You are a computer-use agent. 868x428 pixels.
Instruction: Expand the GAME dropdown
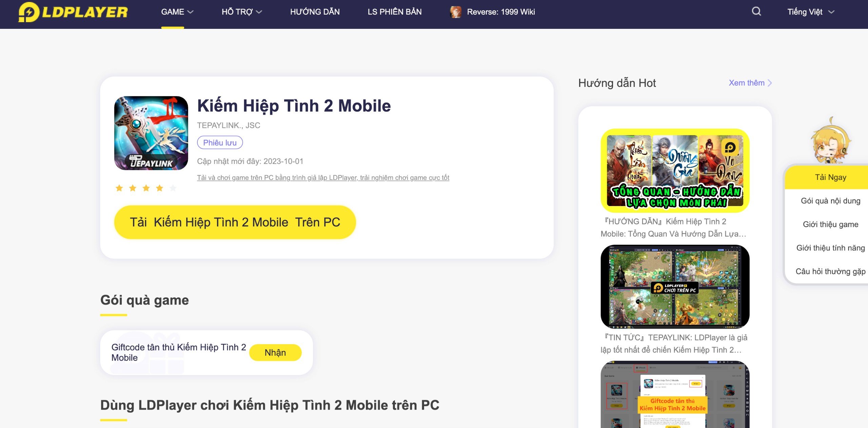[x=177, y=12]
